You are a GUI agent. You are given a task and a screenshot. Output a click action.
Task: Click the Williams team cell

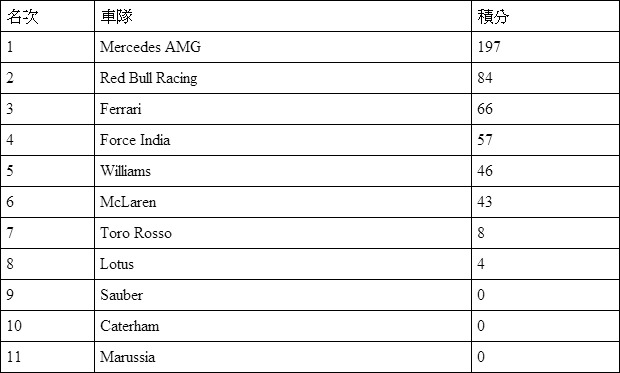(x=283, y=171)
